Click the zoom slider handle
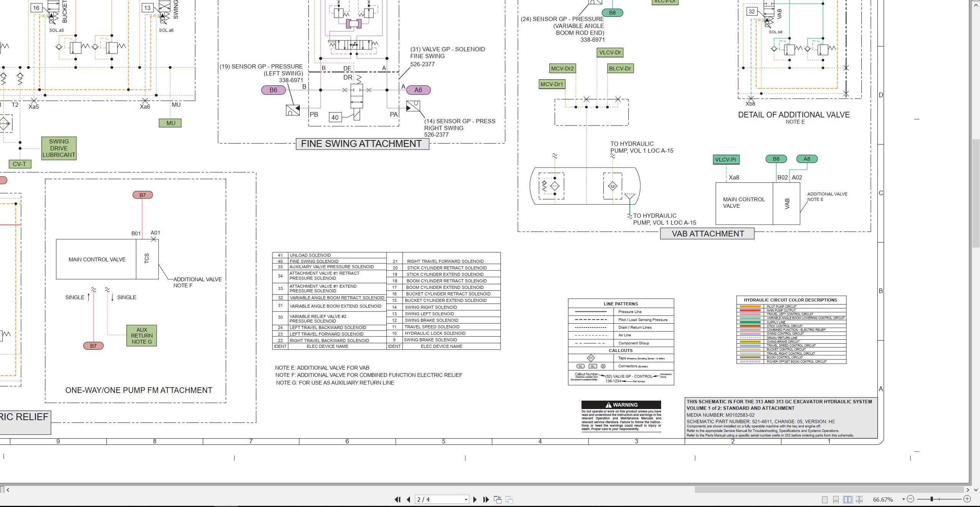The height and width of the screenshot is (507, 980). 932,499
